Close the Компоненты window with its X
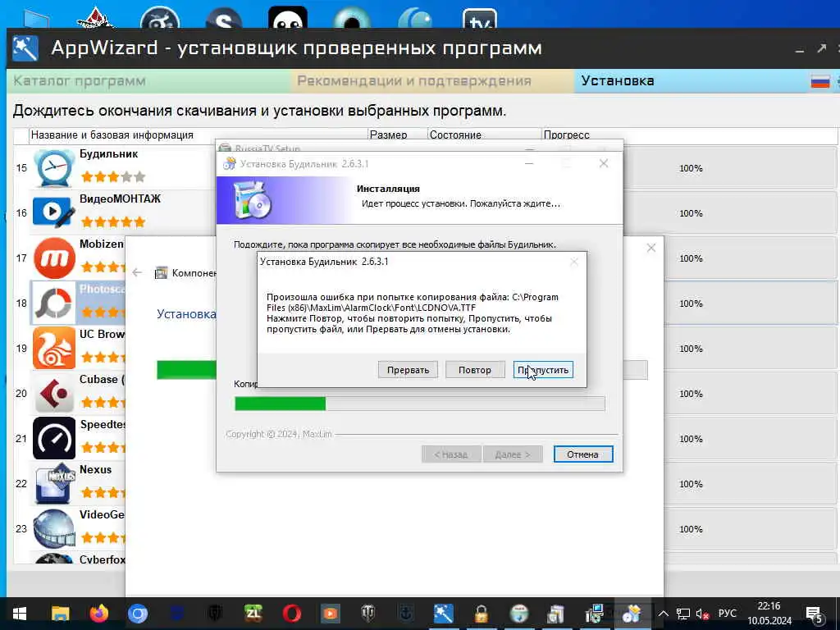Image resolution: width=840 pixels, height=630 pixels. tap(651, 248)
